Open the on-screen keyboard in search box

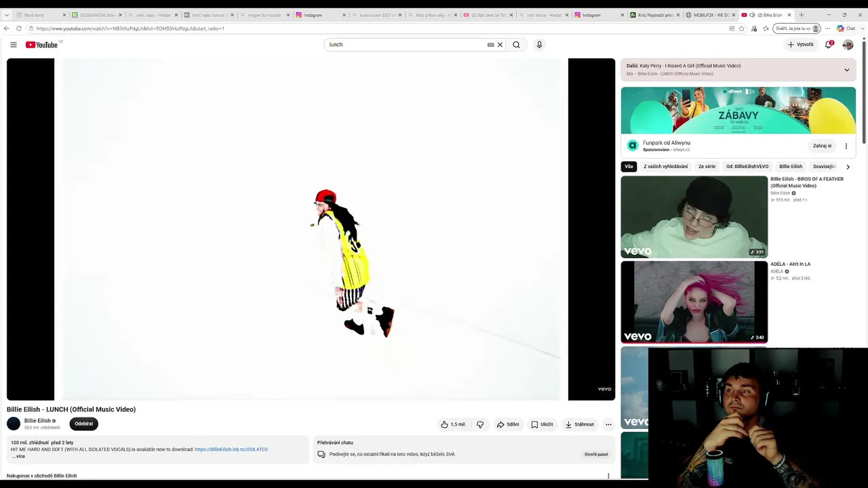(490, 45)
